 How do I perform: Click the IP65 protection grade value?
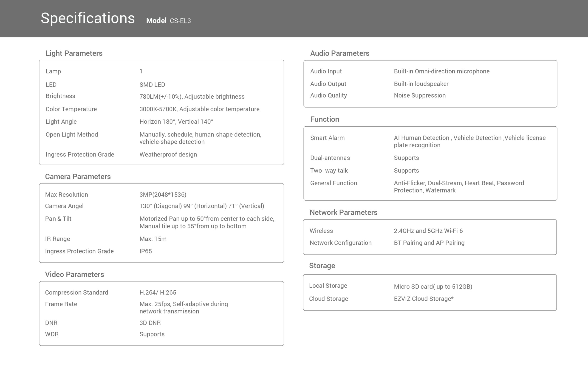click(146, 251)
